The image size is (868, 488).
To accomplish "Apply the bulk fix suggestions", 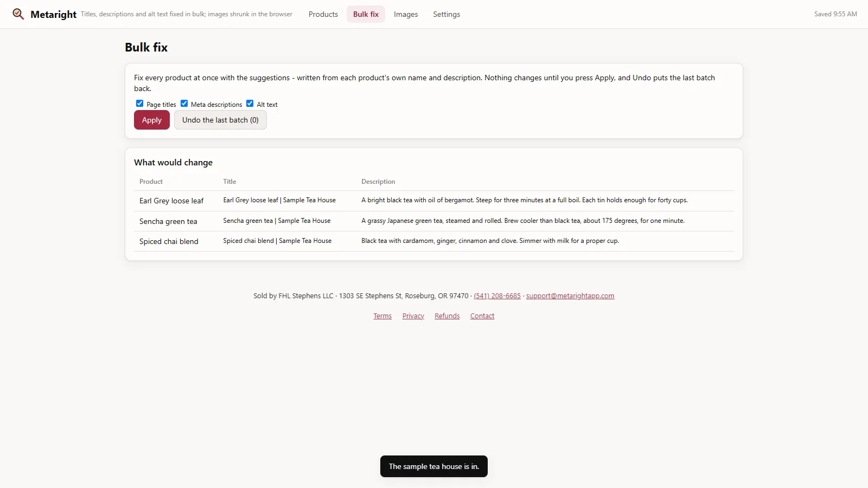I will tap(152, 120).
